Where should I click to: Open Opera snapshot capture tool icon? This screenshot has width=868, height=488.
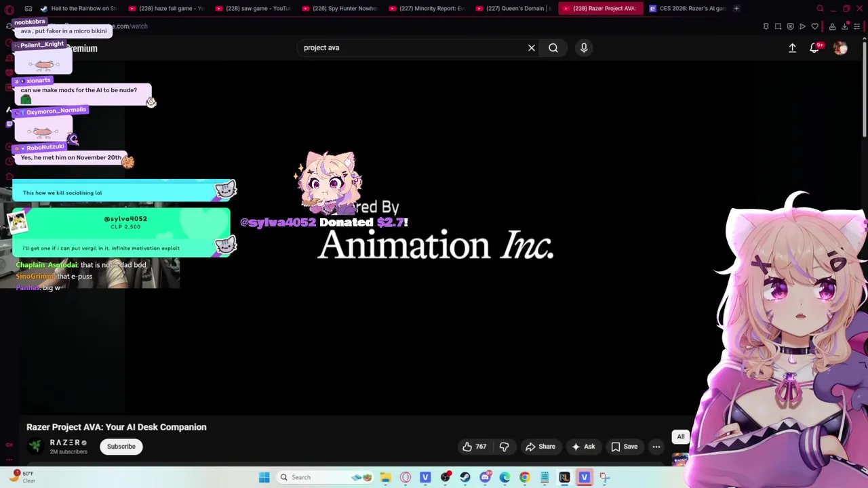click(x=778, y=26)
